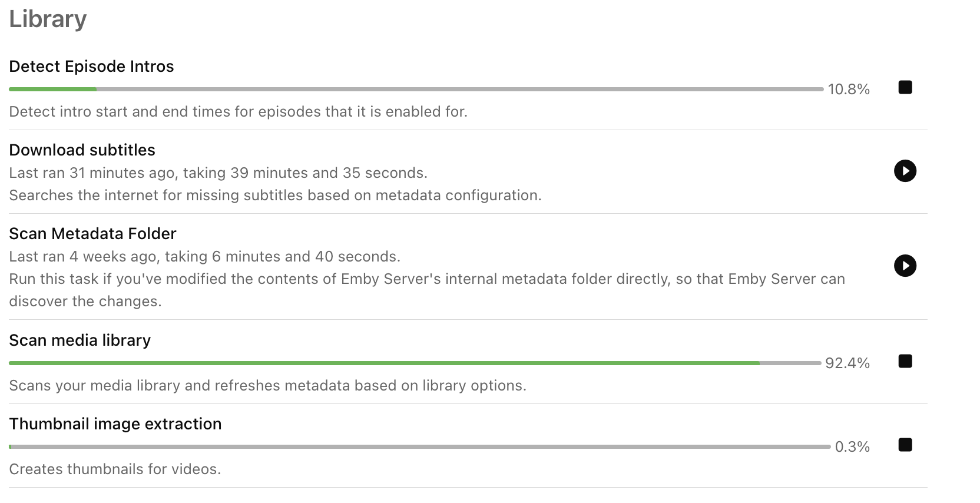Click the 92.4% progress percentage
Viewport: 980px width, 503px height.
847,363
